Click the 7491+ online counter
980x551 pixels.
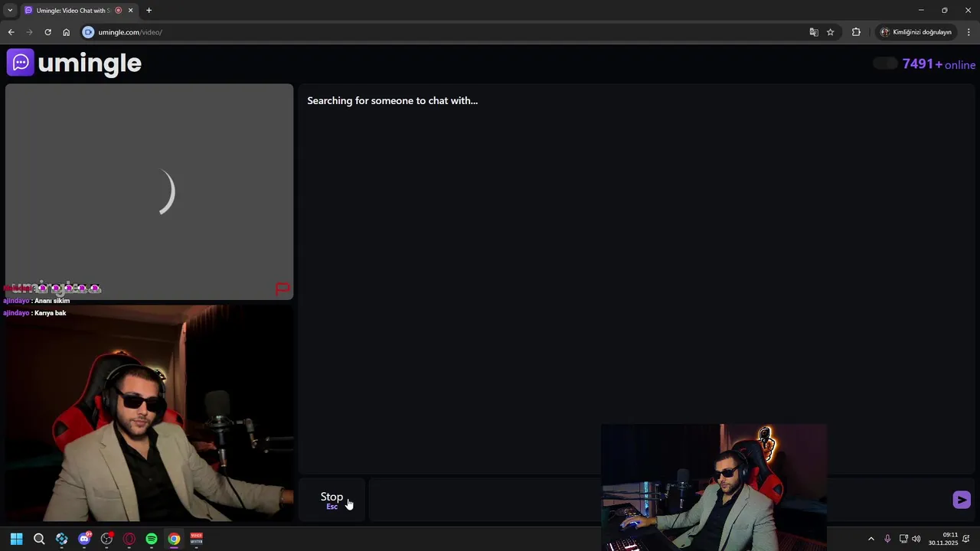(x=939, y=64)
